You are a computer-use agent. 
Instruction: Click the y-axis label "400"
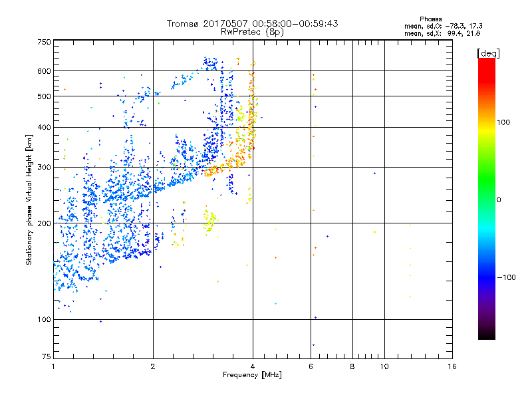44,127
